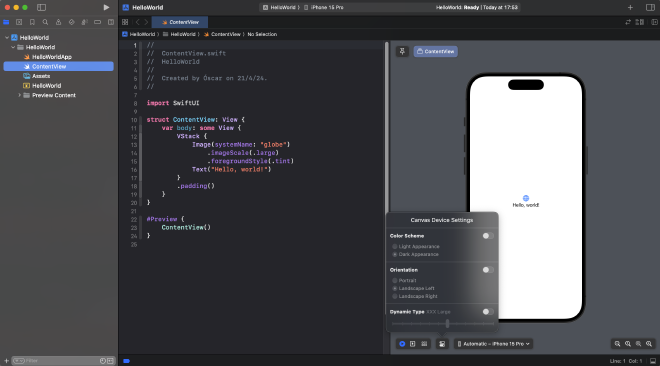Open the Debug navigator

coord(84,22)
